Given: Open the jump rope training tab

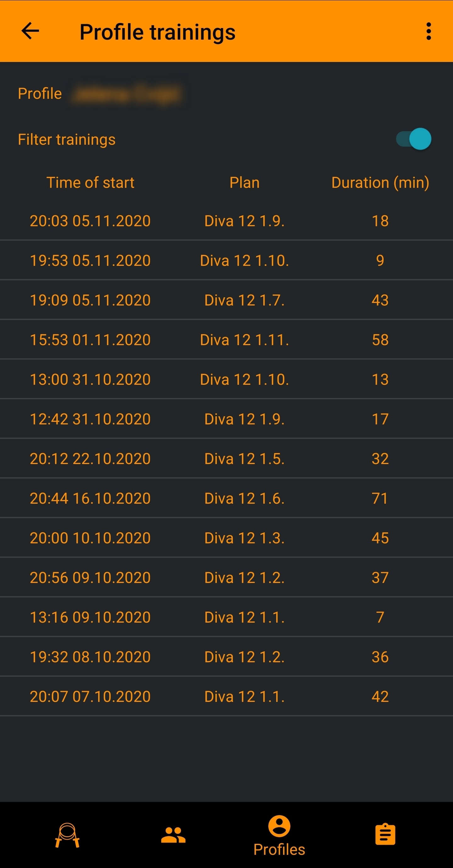Looking at the screenshot, I should (x=67, y=835).
